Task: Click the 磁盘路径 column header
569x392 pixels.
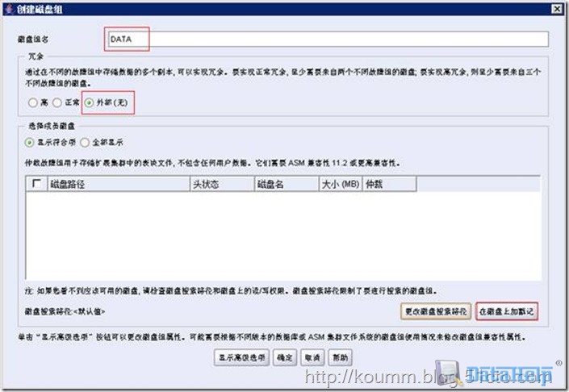Action: click(x=119, y=184)
